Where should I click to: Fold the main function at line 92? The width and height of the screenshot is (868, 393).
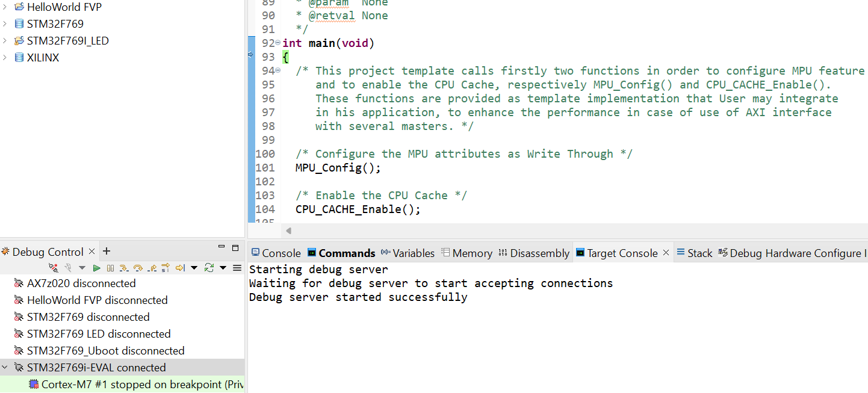(x=277, y=43)
